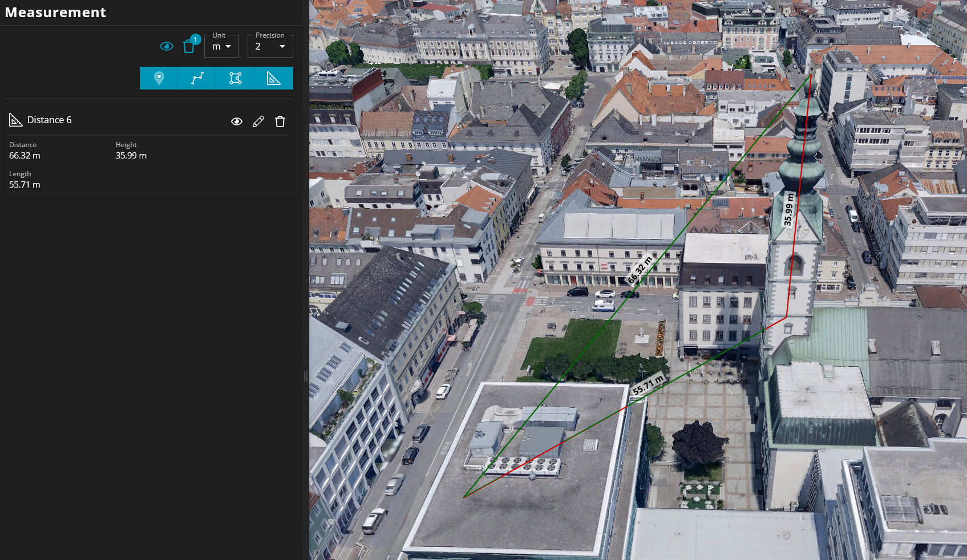
Task: Select the distance triangle measurement tool
Action: (x=274, y=78)
